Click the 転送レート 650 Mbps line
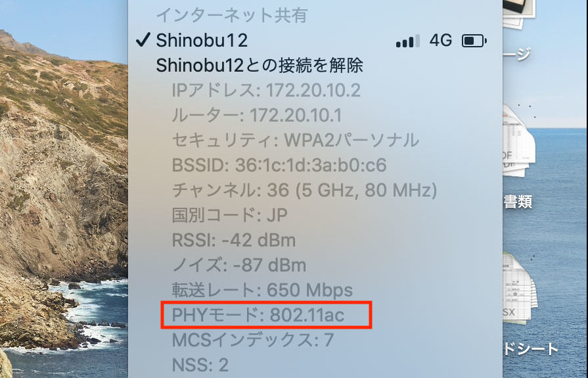Viewport: 588px width, 378px height. [x=262, y=290]
